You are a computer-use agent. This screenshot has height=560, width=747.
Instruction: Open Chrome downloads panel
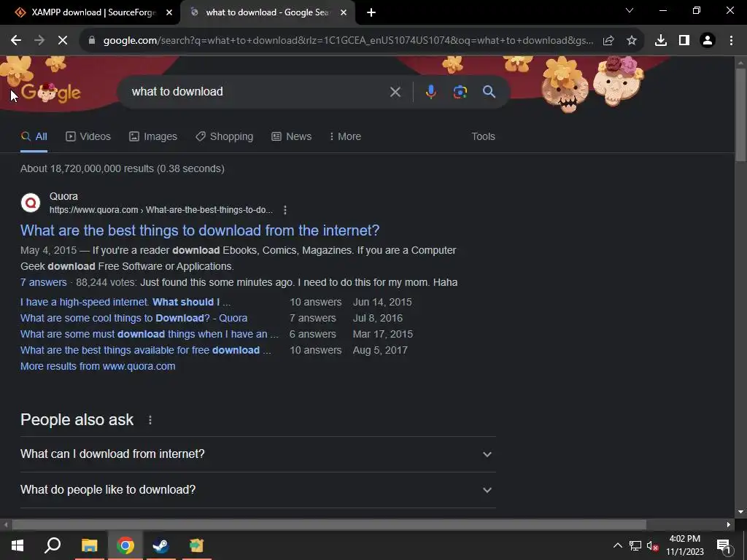point(661,41)
